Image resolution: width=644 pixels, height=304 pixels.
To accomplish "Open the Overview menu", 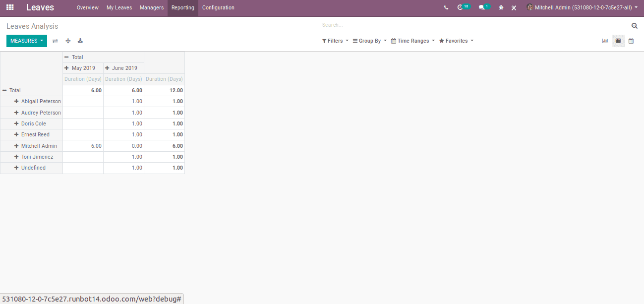I will pos(88,8).
